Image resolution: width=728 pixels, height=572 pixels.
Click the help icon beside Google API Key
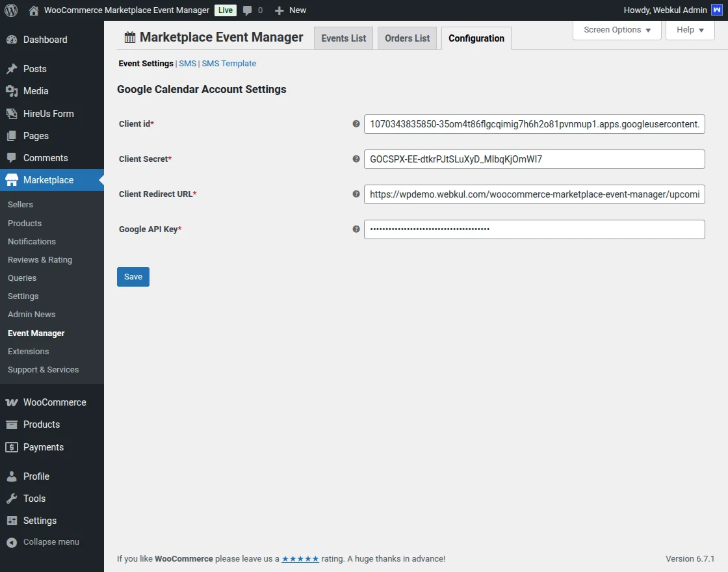point(356,229)
